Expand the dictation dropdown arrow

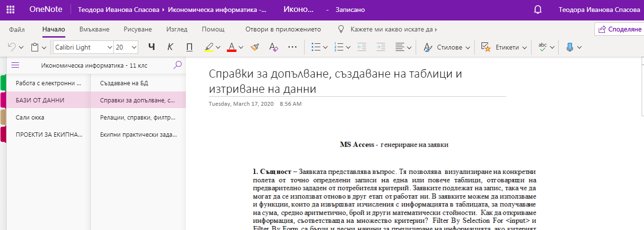(x=579, y=47)
